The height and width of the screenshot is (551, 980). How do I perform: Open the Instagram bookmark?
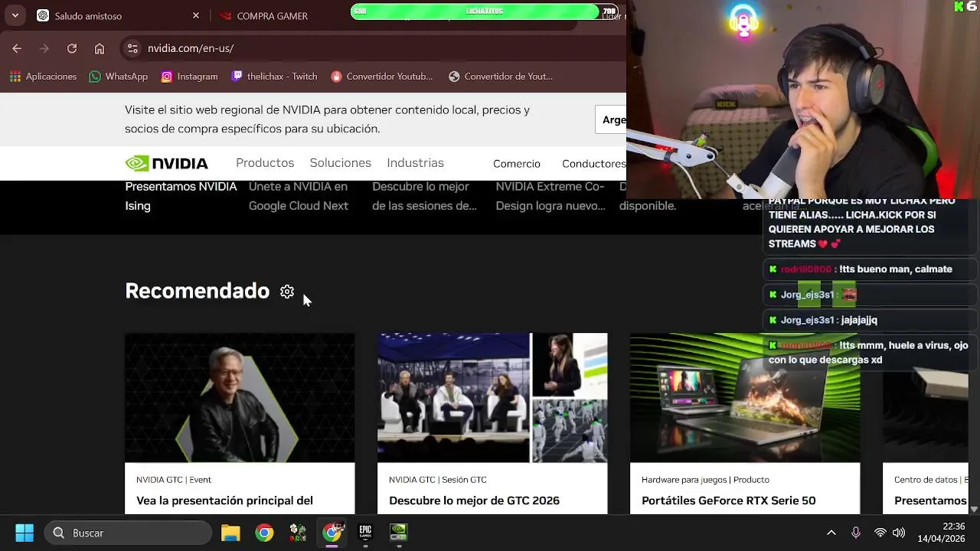190,77
